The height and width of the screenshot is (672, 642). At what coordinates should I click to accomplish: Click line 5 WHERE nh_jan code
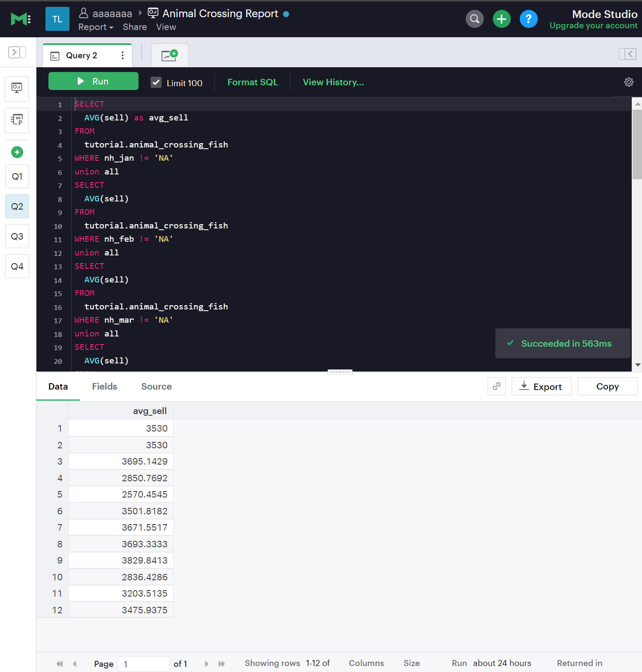click(124, 158)
